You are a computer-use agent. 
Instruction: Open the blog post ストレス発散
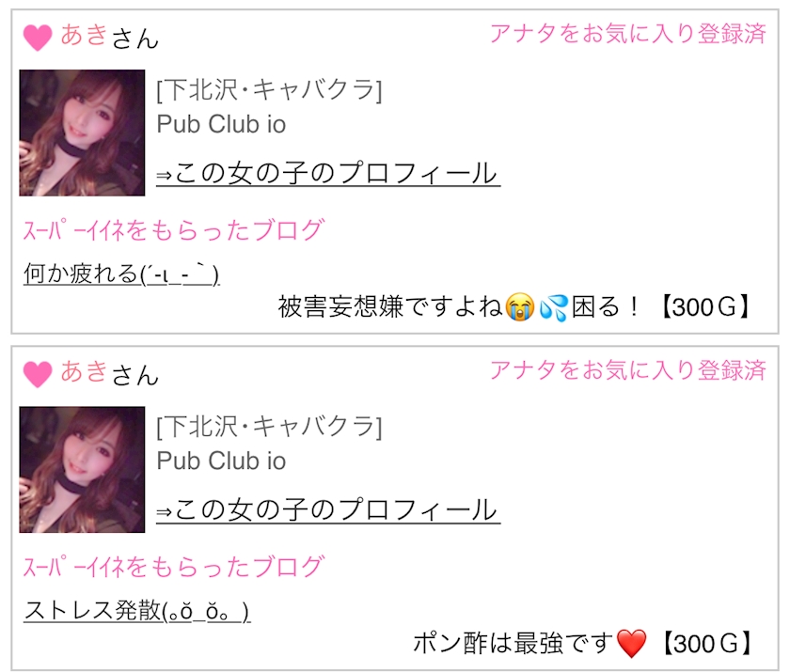click(x=136, y=611)
